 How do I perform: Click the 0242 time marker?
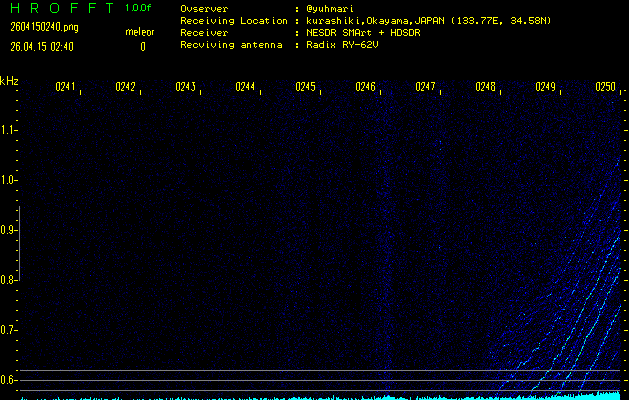pos(125,87)
